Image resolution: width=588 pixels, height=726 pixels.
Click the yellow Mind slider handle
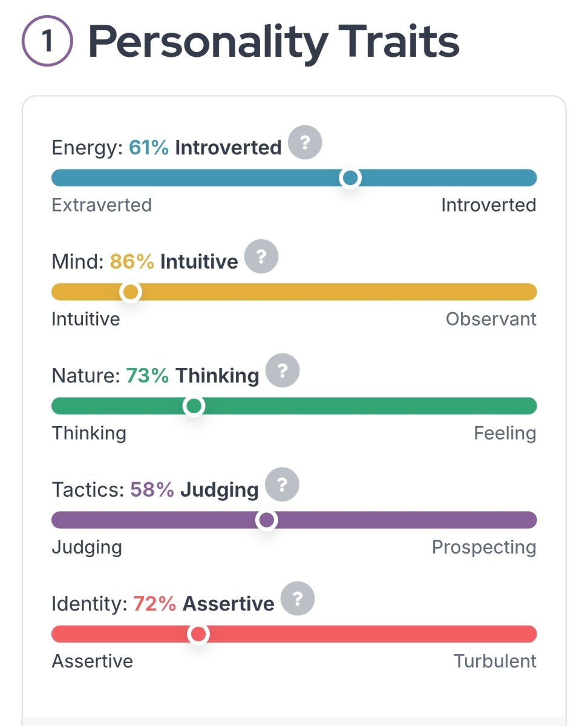coord(131,292)
